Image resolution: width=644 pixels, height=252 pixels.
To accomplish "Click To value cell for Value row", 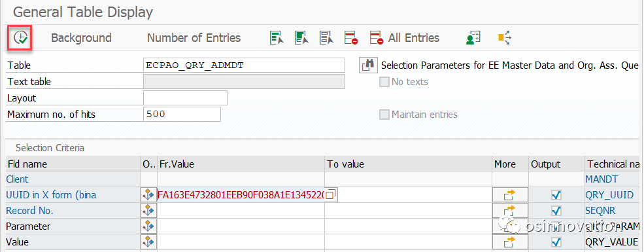I will click(409, 242).
